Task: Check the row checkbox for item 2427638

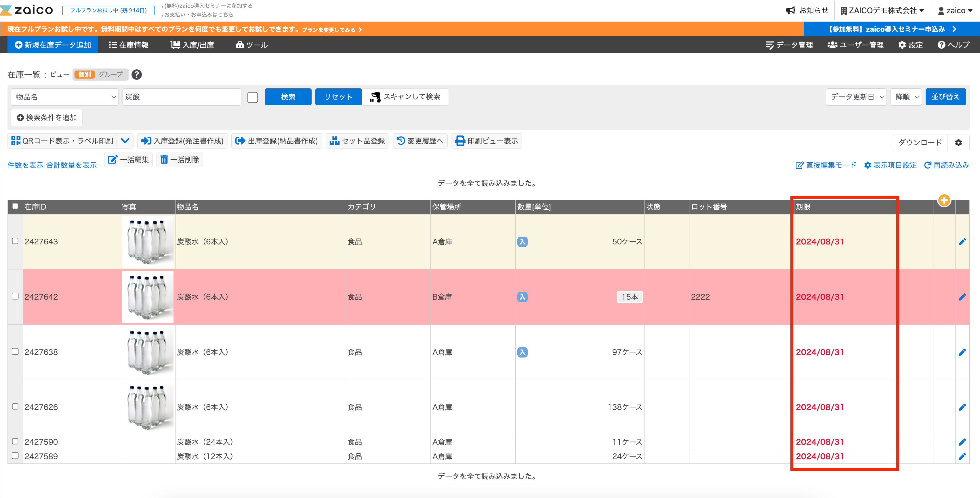Action: coord(15,352)
